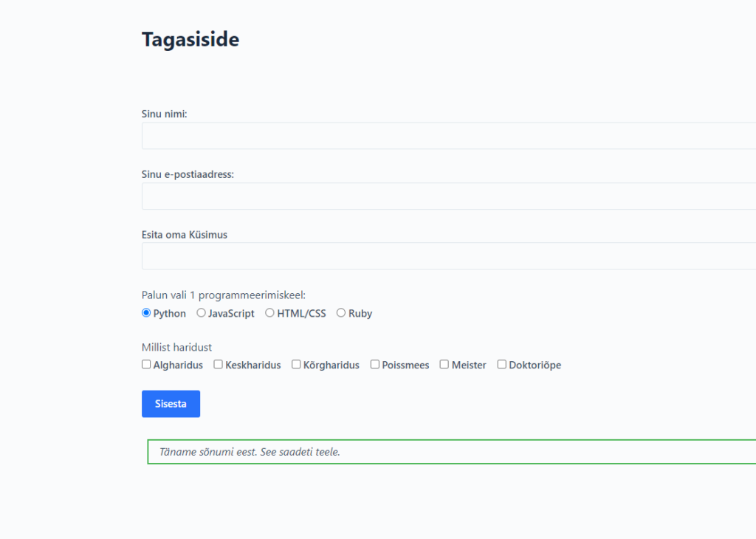The width and height of the screenshot is (756, 539).
Task: Check the Keskharidus education option
Action: pyautogui.click(x=219, y=365)
